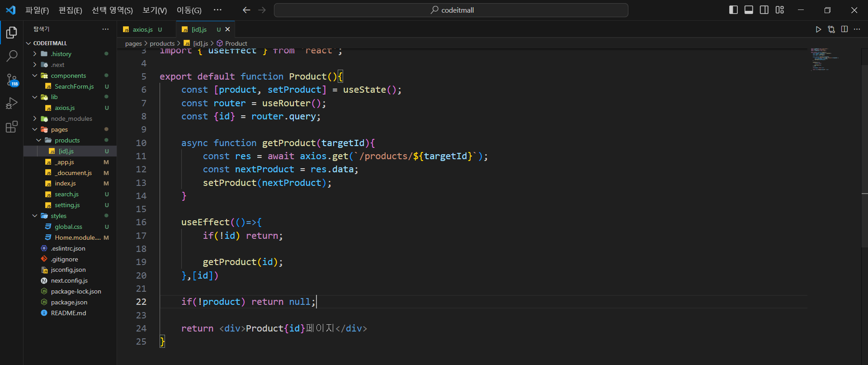Open Explorer panel more actions ellipsis
Viewport: 868px width, 365px height.
pos(105,29)
